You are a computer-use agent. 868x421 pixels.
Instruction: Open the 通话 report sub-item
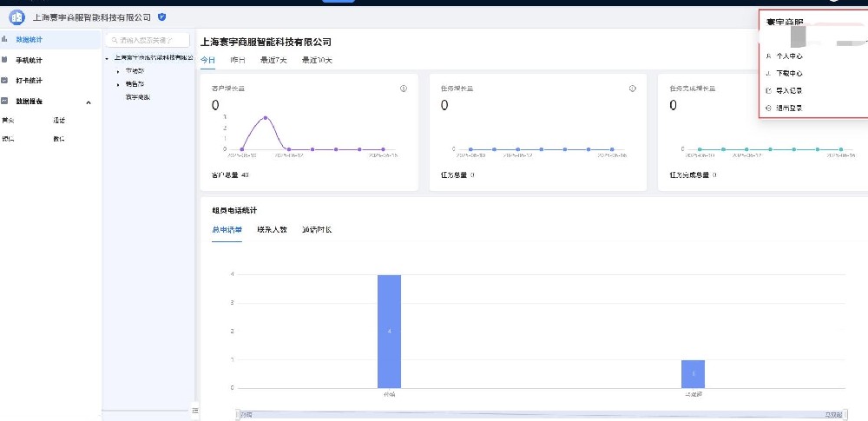click(59, 120)
